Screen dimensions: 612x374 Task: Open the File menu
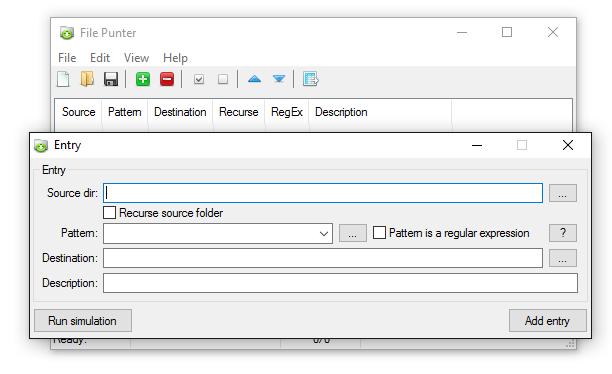coord(67,58)
